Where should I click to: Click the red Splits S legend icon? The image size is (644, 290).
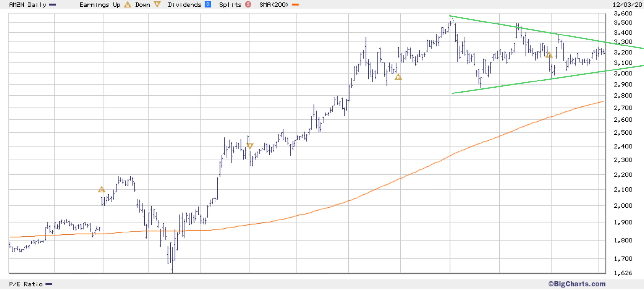point(248,4)
